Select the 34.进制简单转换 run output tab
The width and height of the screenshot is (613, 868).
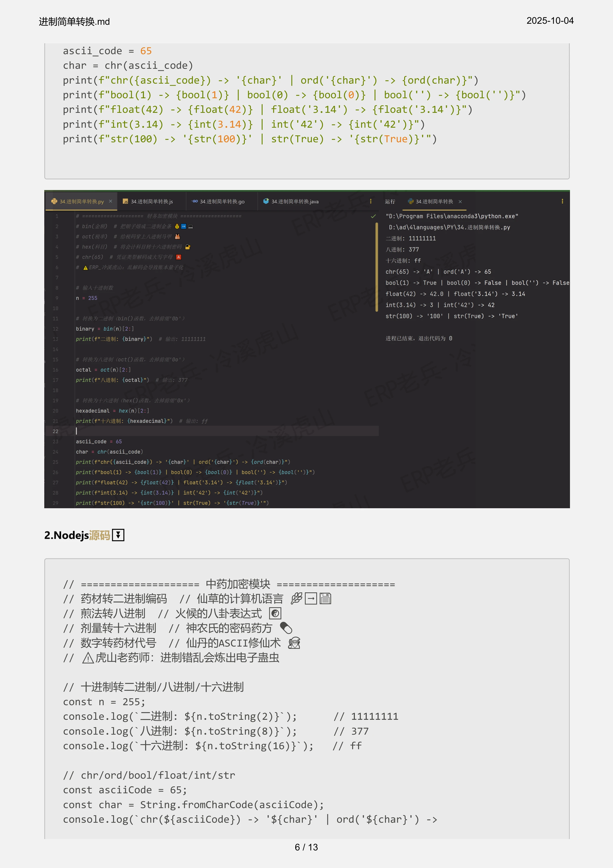[434, 202]
